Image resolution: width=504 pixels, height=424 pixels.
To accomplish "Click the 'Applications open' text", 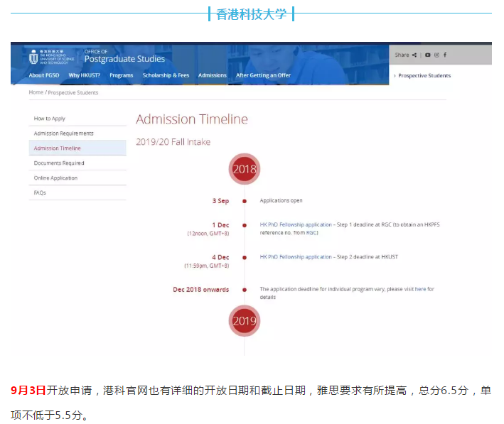I will click(281, 200).
